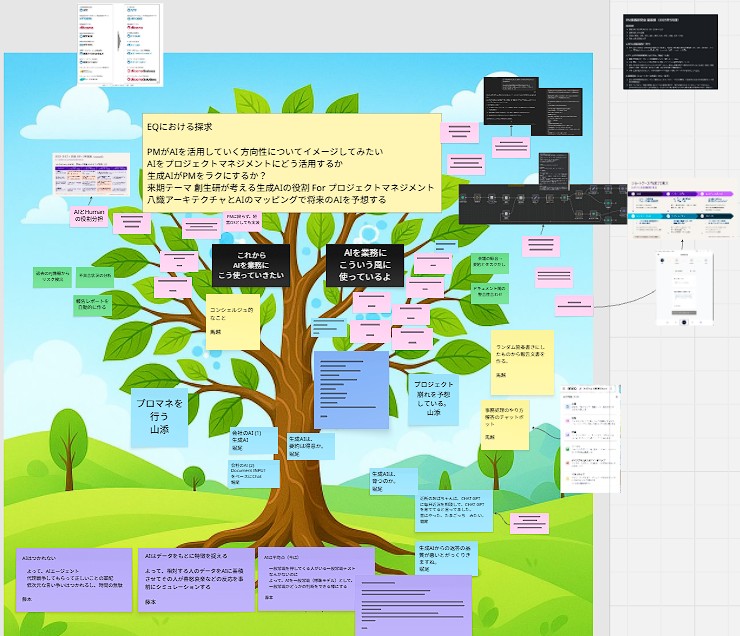
Task: Select the green sticky starting 'ドキュメント'
Action: [x=489, y=292]
